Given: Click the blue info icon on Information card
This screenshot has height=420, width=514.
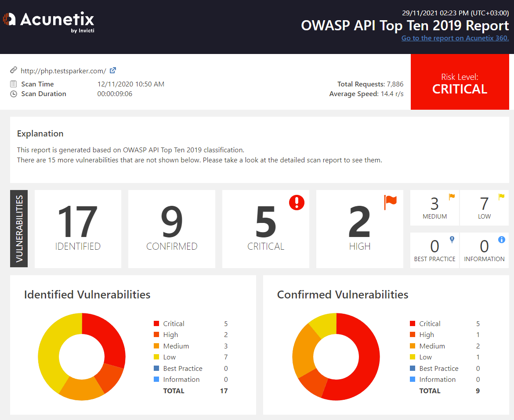Looking at the screenshot, I should tap(502, 240).
